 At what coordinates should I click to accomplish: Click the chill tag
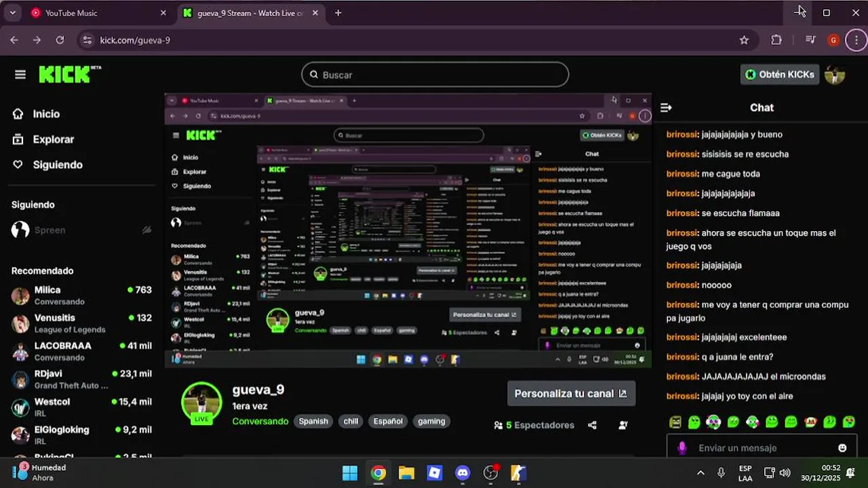point(351,421)
